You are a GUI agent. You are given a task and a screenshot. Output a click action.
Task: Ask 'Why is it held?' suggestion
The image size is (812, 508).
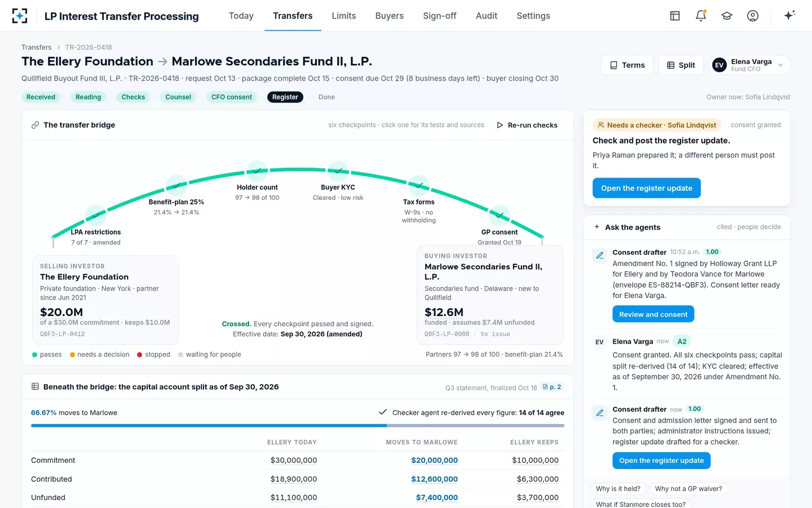pyautogui.click(x=618, y=489)
